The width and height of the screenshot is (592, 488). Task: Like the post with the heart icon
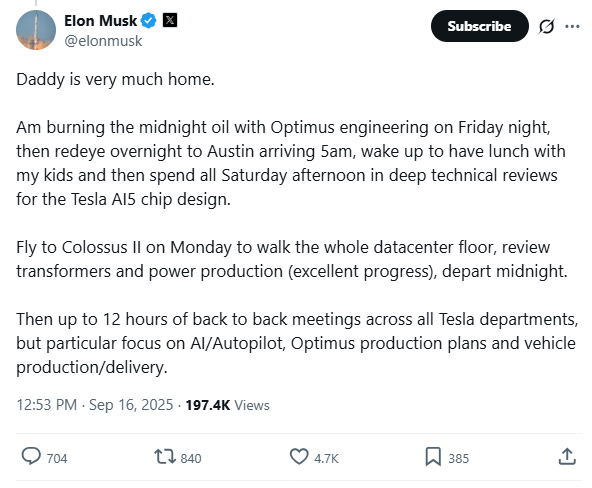click(299, 457)
